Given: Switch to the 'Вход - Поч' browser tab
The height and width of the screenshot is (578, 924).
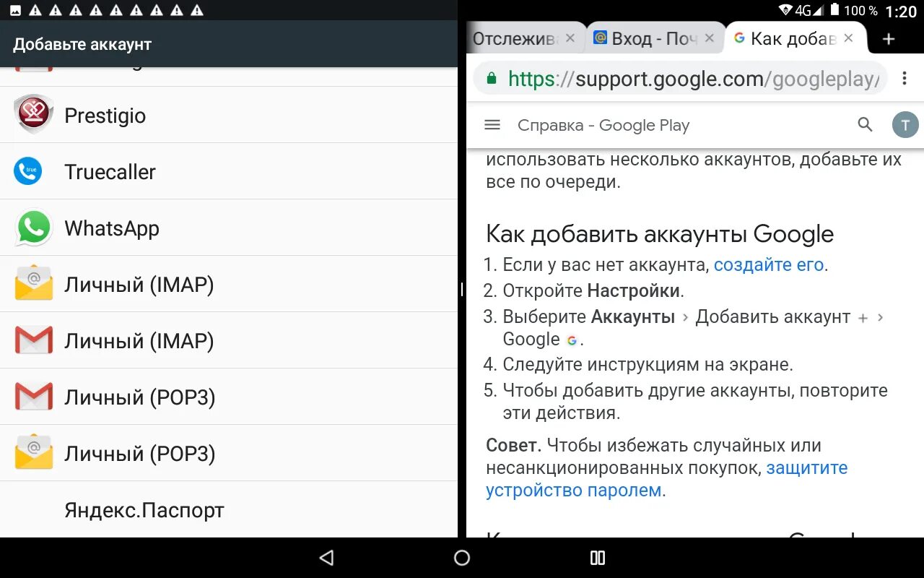Looking at the screenshot, I should [x=645, y=39].
